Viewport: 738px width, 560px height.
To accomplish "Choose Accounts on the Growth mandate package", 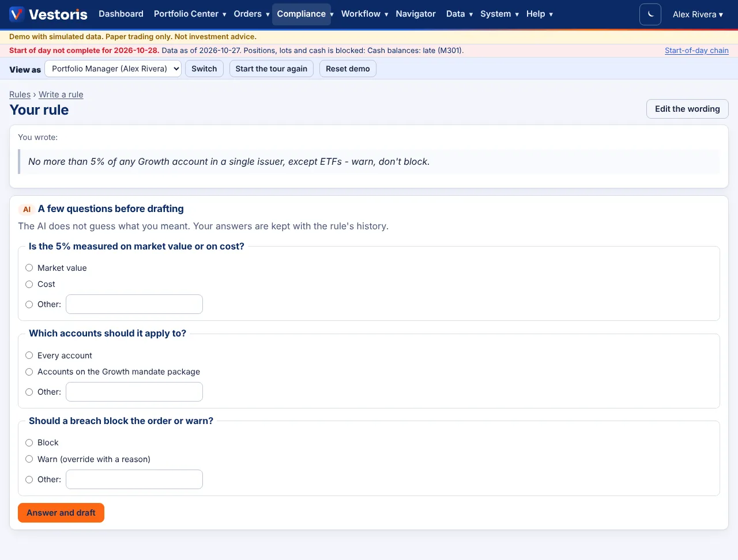I will click(29, 372).
